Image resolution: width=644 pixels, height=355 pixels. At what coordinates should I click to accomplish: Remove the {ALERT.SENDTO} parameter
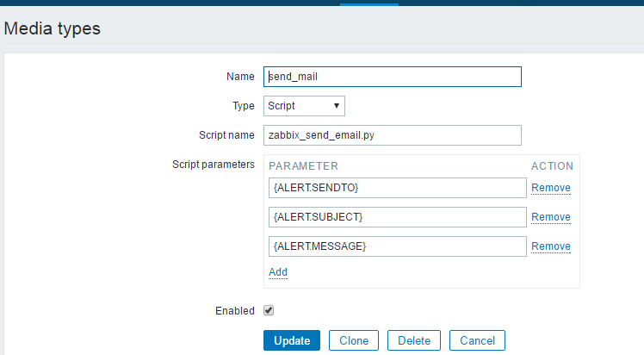click(550, 188)
